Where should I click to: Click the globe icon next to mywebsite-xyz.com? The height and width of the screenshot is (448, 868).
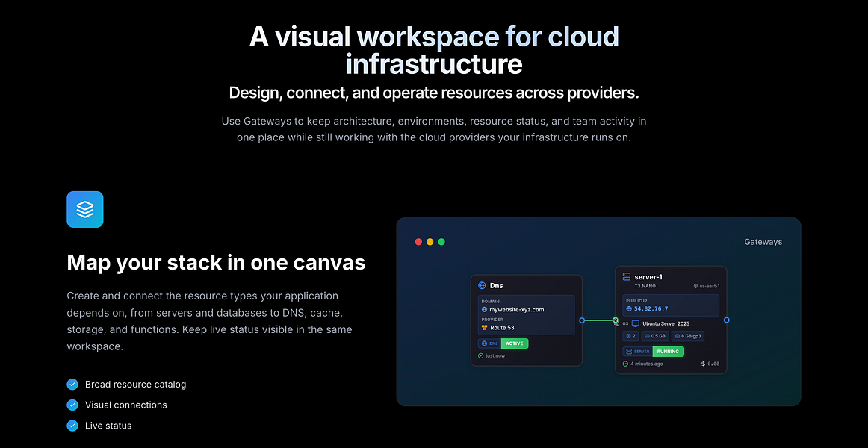click(484, 310)
